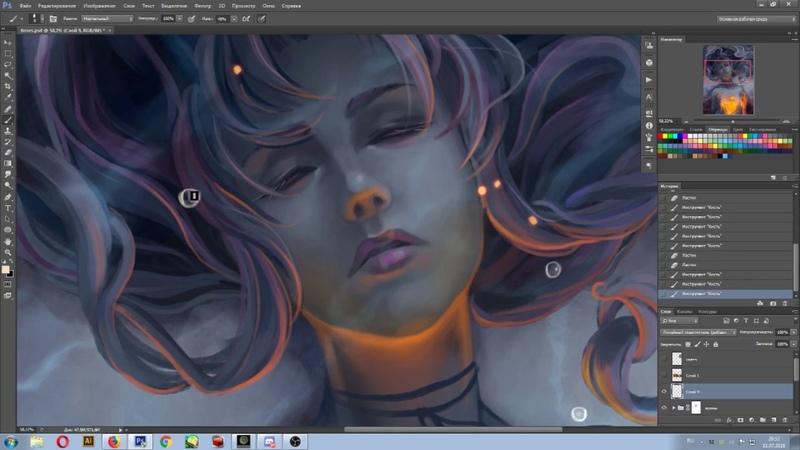Click the Navigator zoom slider
This screenshot has width=800, height=450.
(x=733, y=121)
